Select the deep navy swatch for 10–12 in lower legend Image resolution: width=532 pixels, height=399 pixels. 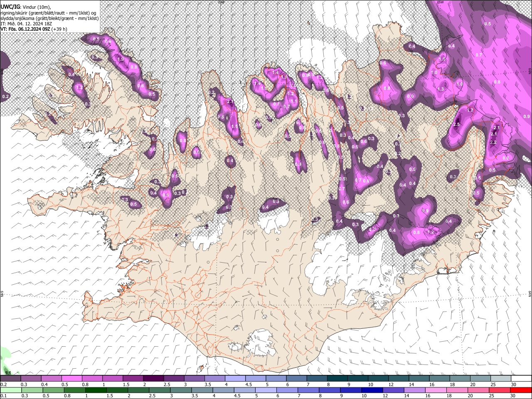click(x=372, y=390)
